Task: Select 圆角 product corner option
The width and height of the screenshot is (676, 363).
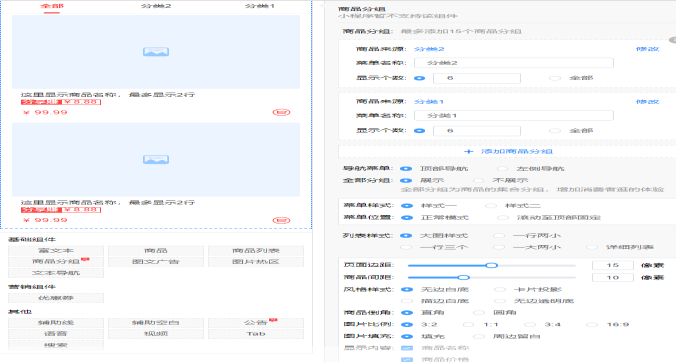Action: tap(479, 313)
